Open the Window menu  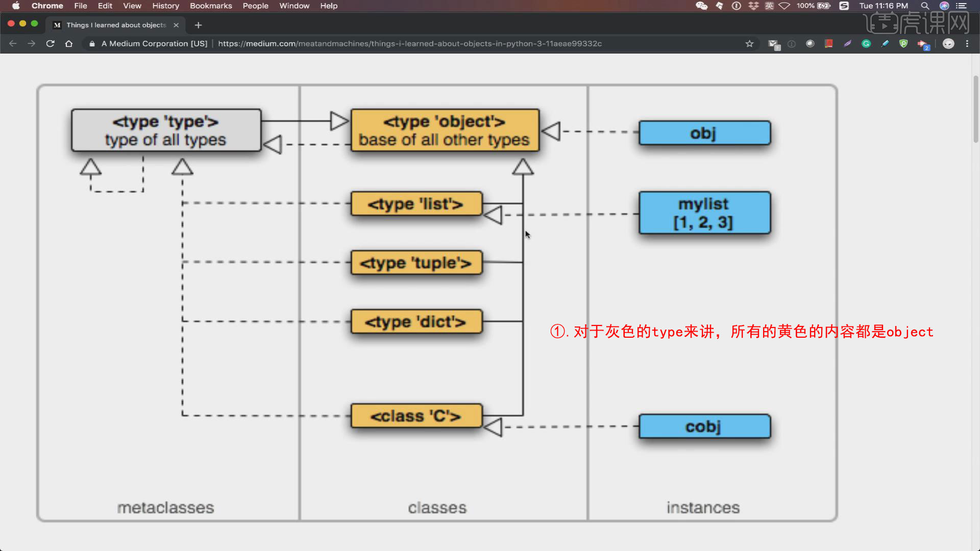coord(295,6)
